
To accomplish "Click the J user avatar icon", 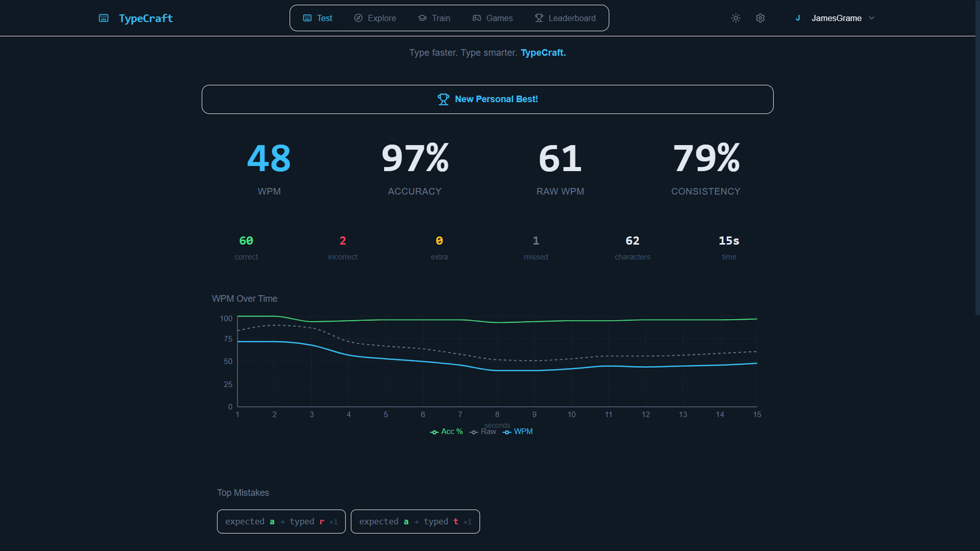I will (x=797, y=18).
